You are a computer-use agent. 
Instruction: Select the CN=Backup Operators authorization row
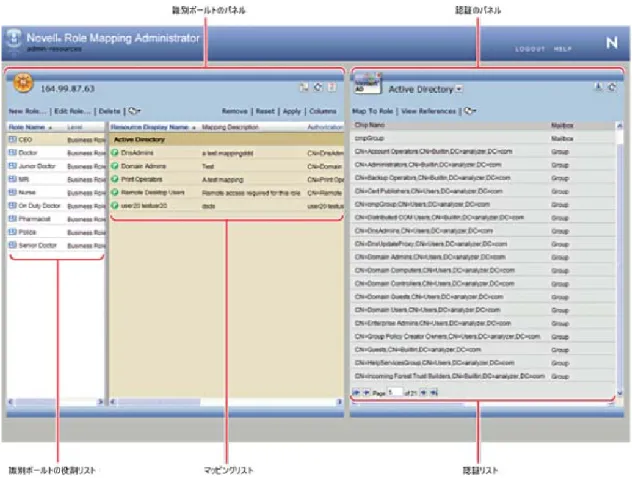click(x=483, y=178)
